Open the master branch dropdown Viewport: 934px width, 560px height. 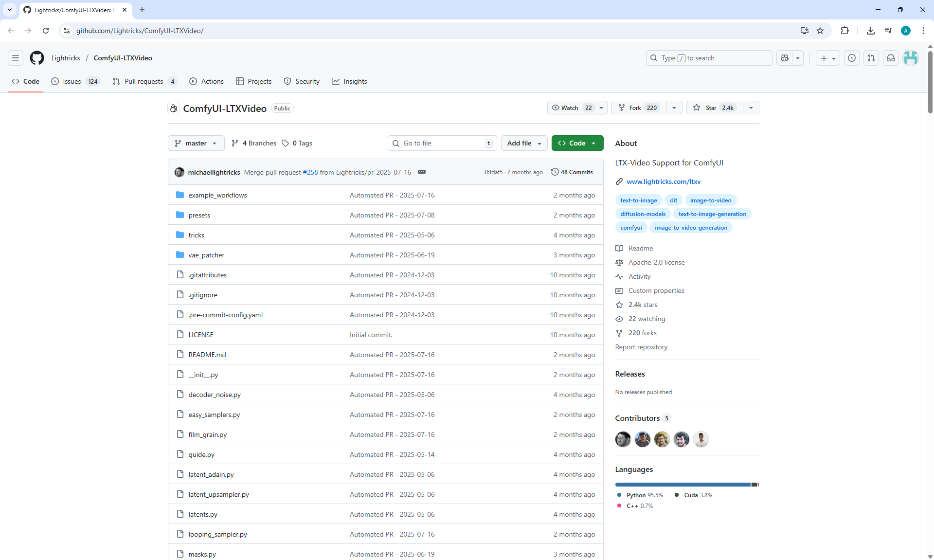coord(196,143)
